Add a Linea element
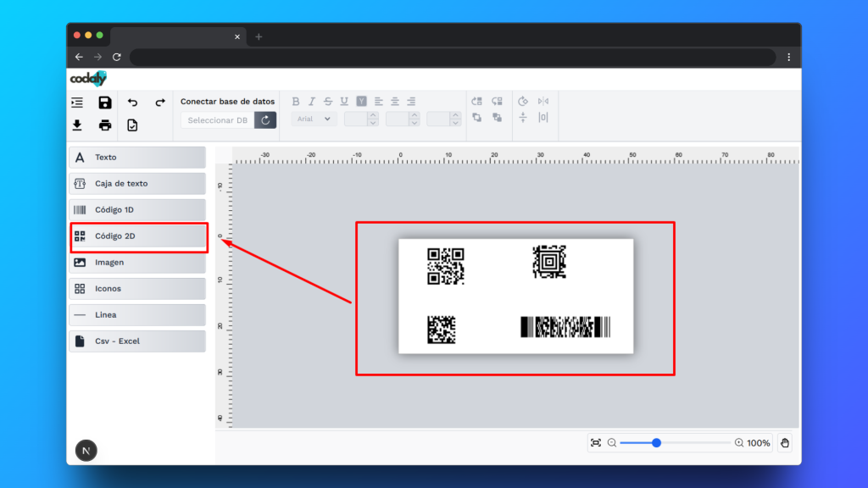 [137, 315]
